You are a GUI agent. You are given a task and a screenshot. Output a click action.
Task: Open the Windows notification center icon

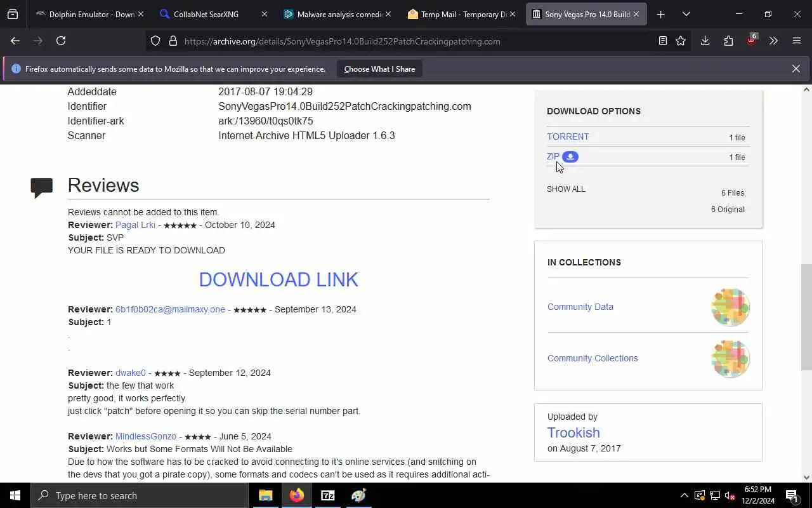pyautogui.click(x=792, y=495)
